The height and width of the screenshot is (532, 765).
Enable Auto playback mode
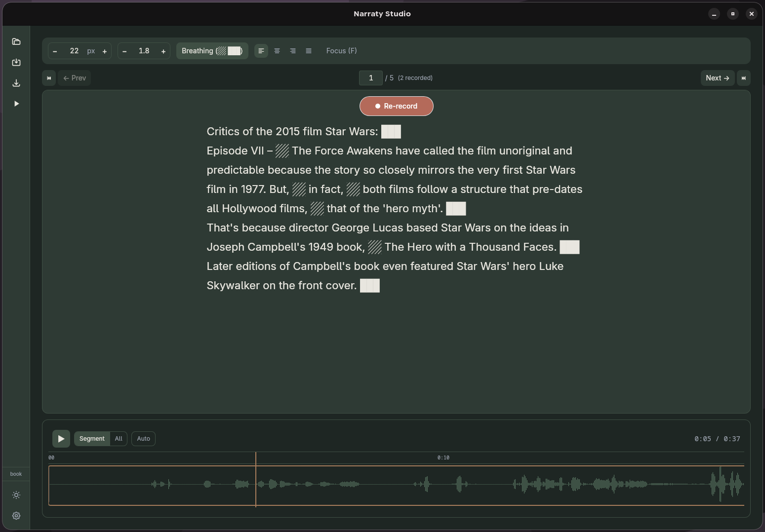pyautogui.click(x=143, y=439)
